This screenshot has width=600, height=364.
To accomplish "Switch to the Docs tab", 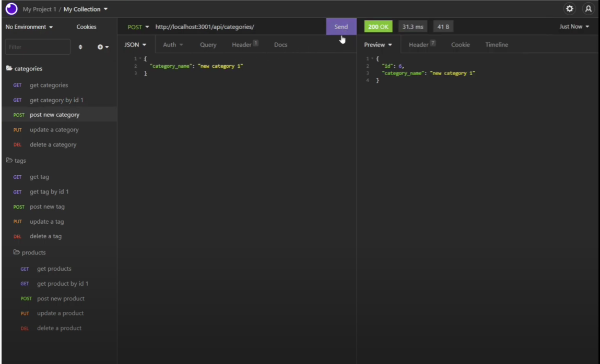I will click(280, 45).
